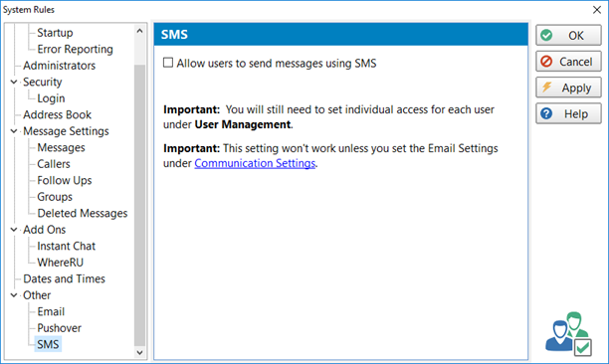This screenshot has width=609, height=364.
Task: Open the WhereRU settings
Action: 60,263
